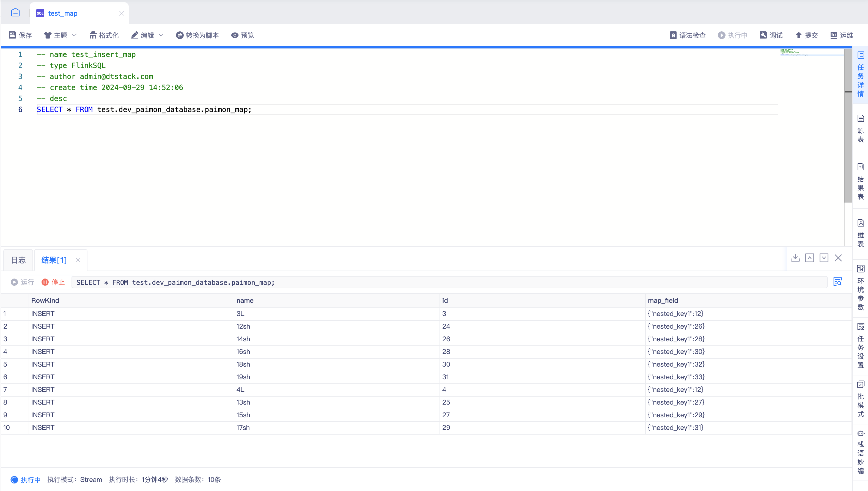Image resolution: width=868 pixels, height=491 pixels.
Task: Open the 主题 theme dropdown
Action: coord(61,35)
